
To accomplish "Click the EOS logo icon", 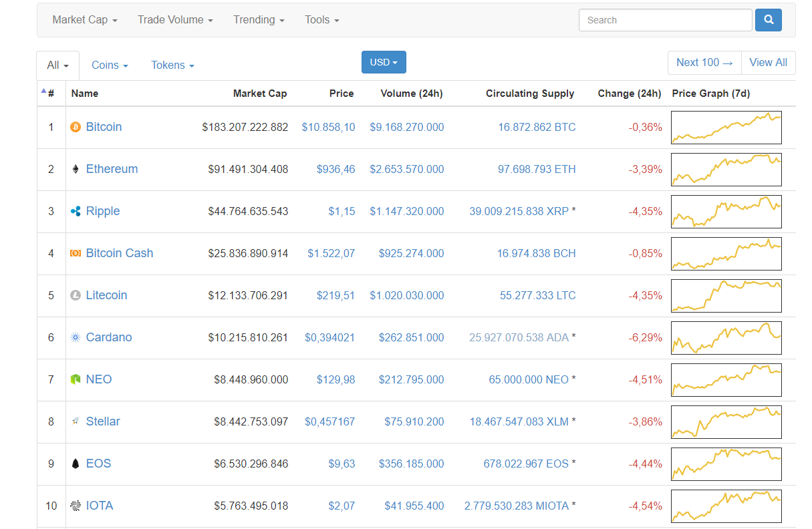I will pyautogui.click(x=76, y=464).
